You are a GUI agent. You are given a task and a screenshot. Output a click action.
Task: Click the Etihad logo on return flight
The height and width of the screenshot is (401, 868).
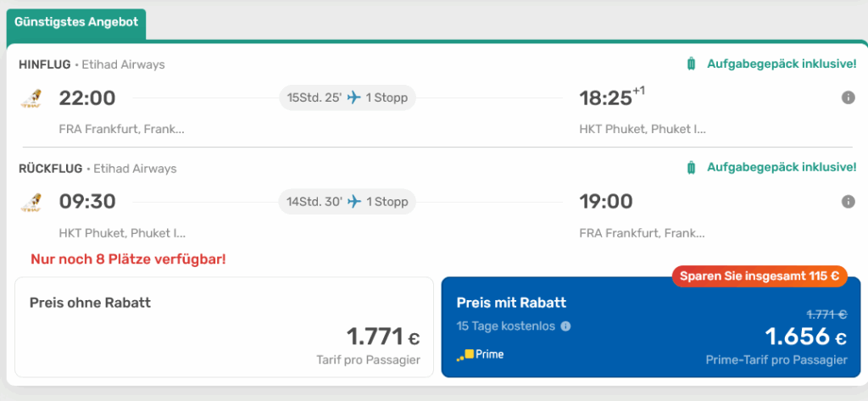pos(31,203)
